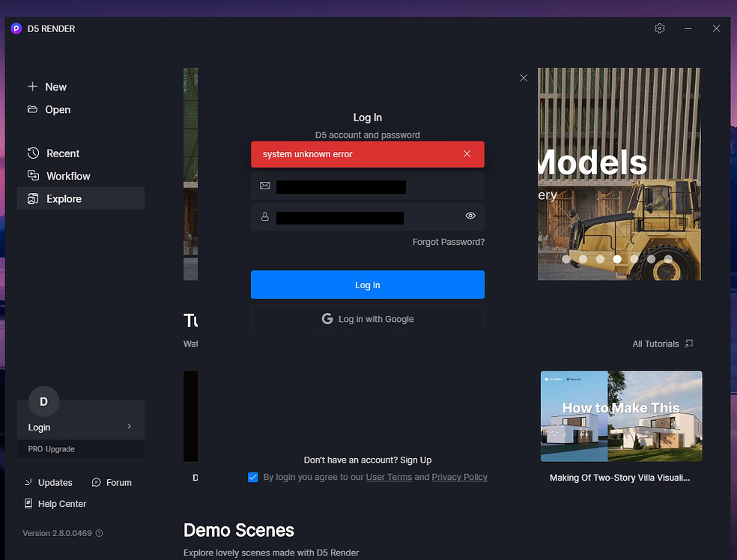
Task: Choose Log in with Google
Action: (368, 319)
